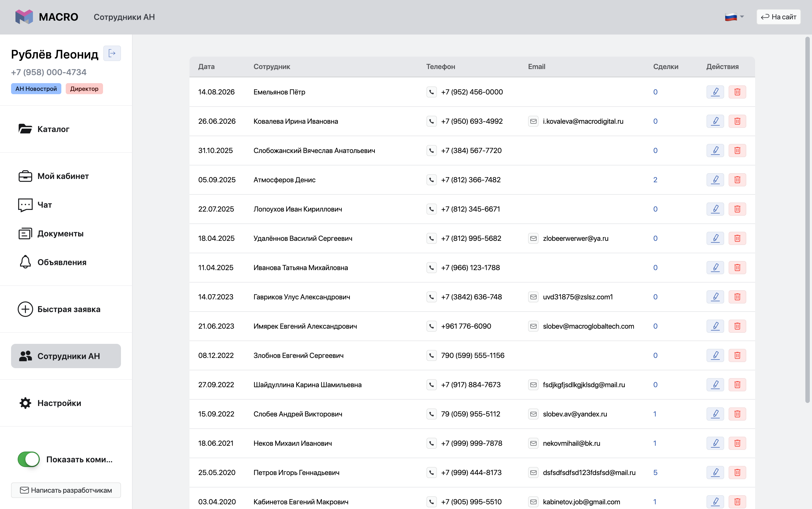Open deals count 5 for Петров Игорь Геннадьевич
This screenshot has width=812, height=509.
(655, 473)
